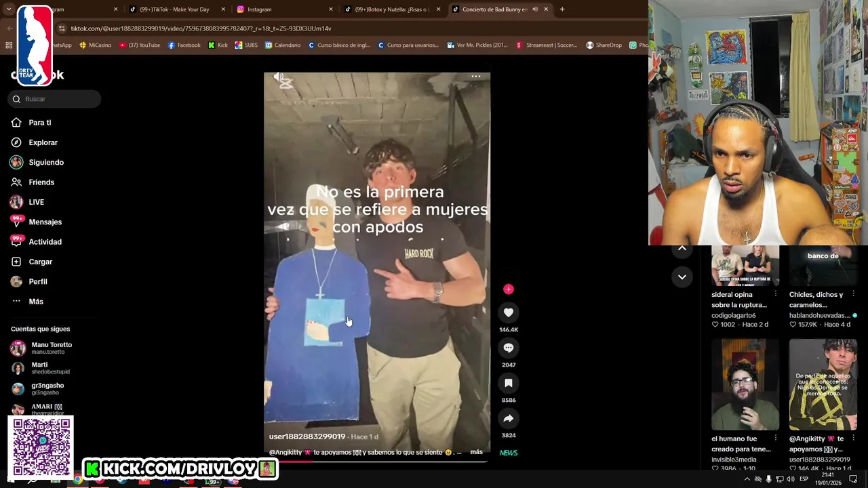Open codigolagarto6 channel link
This screenshot has height=488, width=868.
(733, 315)
